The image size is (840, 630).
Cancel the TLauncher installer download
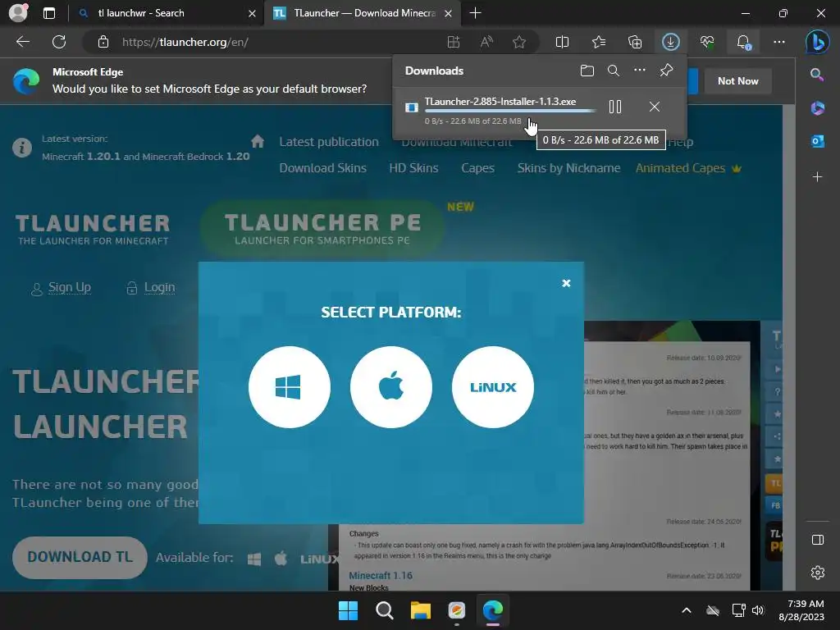[654, 107]
